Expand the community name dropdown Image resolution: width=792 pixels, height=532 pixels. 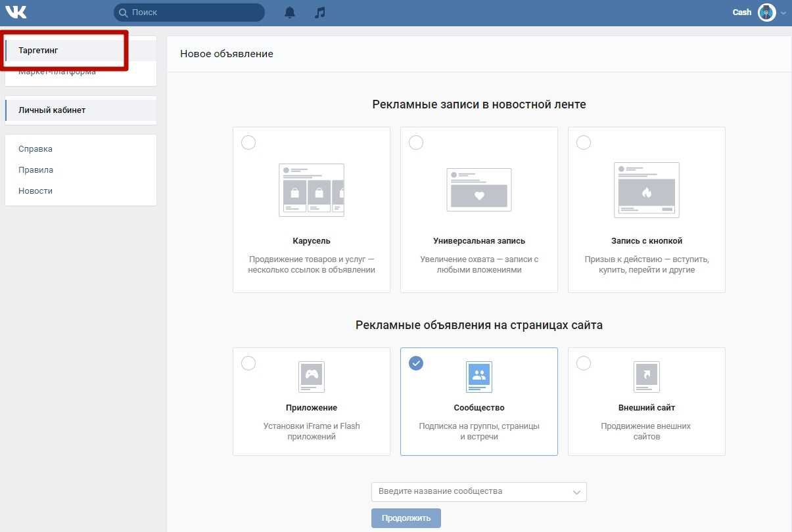click(x=576, y=492)
